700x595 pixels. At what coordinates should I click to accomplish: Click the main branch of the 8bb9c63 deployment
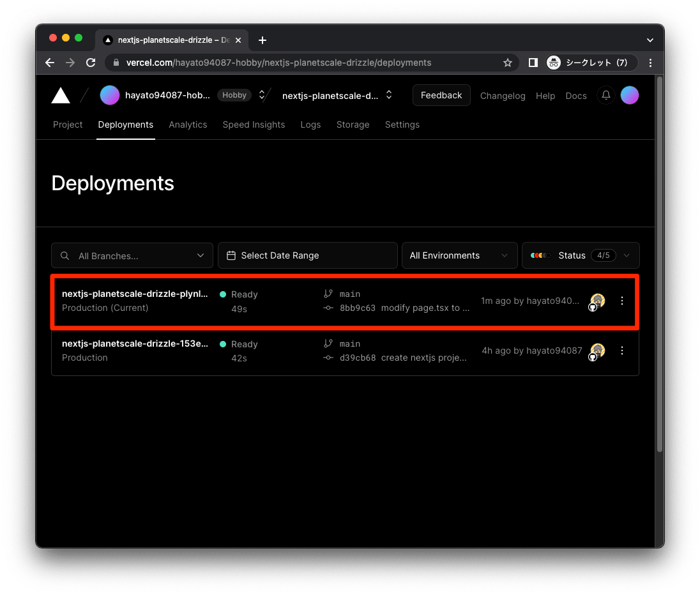pos(349,294)
